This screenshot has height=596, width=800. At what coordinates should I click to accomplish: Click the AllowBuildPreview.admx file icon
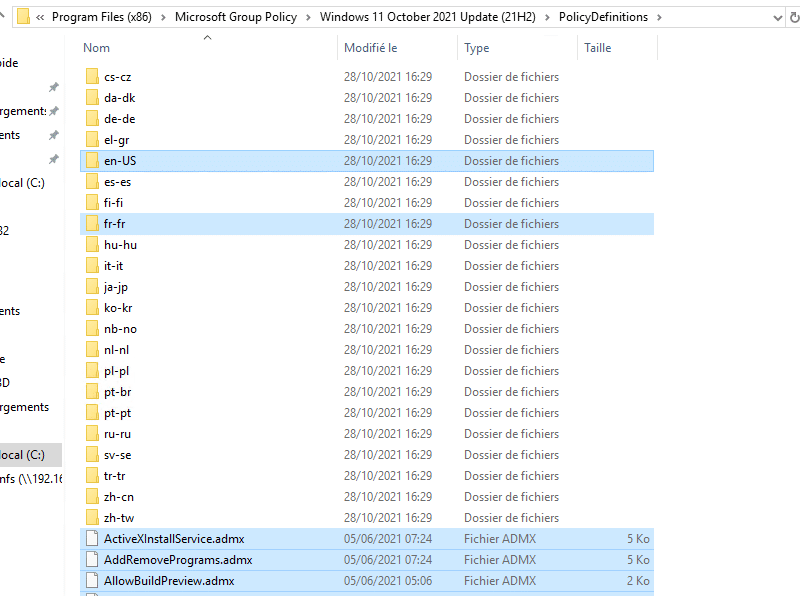click(x=92, y=581)
